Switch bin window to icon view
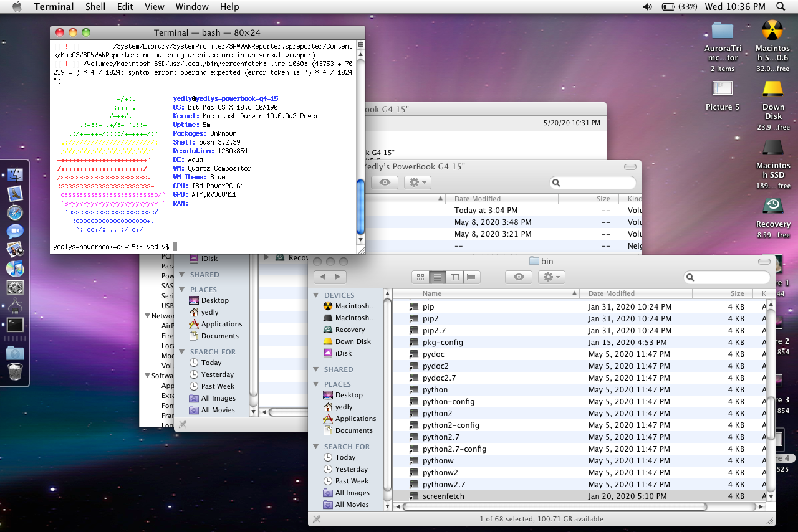798x532 pixels. coord(420,277)
